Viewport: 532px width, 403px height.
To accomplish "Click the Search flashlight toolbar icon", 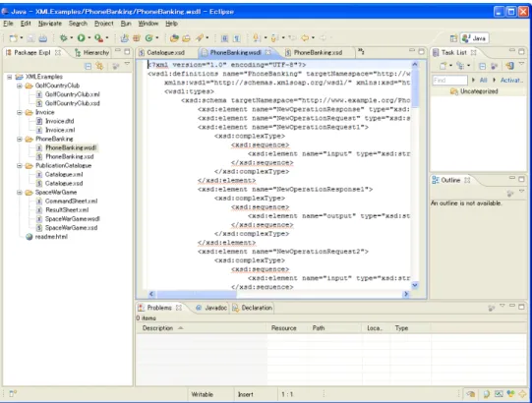I will pos(200,38).
